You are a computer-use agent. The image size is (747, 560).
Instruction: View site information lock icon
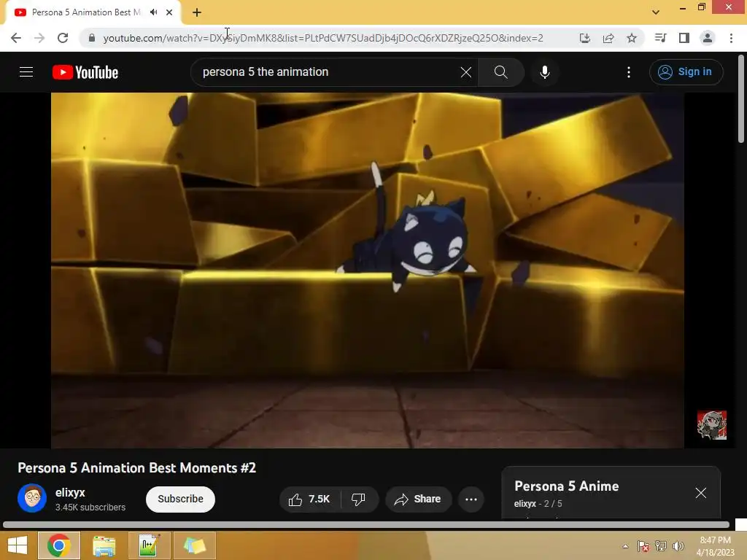point(92,38)
